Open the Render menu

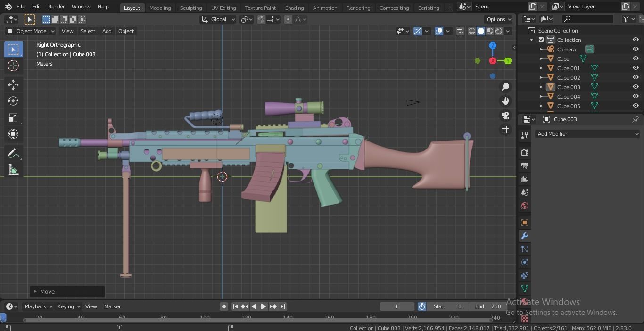point(56,7)
